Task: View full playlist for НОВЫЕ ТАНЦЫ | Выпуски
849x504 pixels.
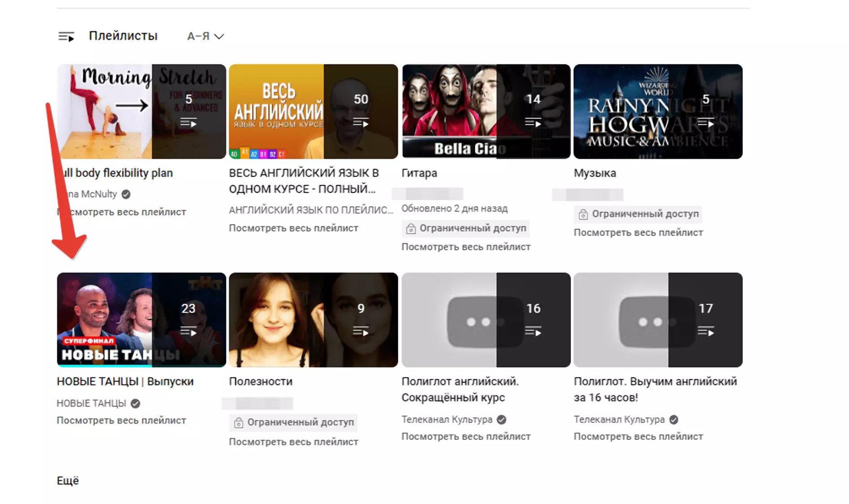Action: pyautogui.click(x=121, y=420)
